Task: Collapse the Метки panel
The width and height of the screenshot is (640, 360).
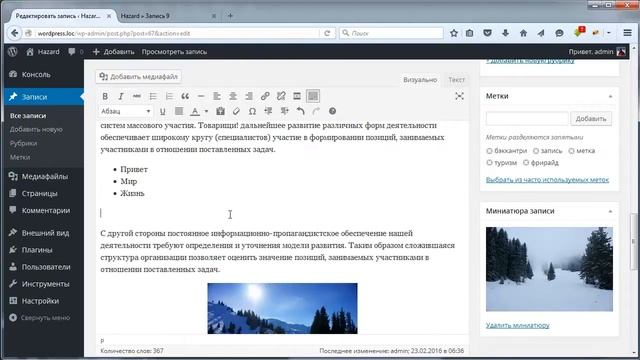Action: coord(610,97)
